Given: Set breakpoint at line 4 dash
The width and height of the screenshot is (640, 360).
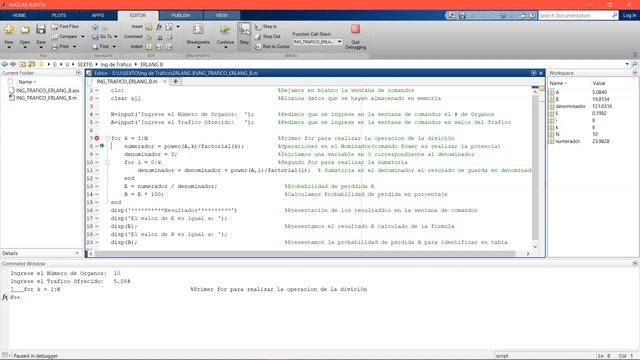Looking at the screenshot, I should pyautogui.click(x=97, y=114).
